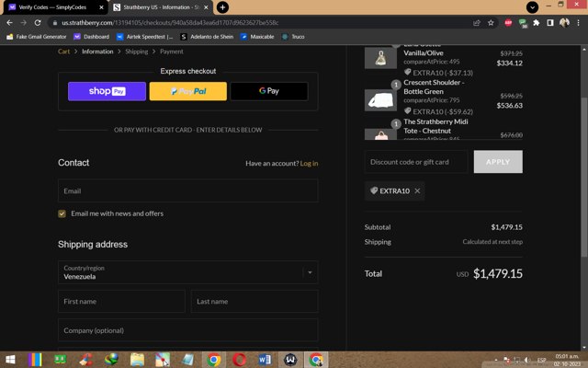Click the Subtotal label
The image size is (588, 368).
tap(378, 227)
